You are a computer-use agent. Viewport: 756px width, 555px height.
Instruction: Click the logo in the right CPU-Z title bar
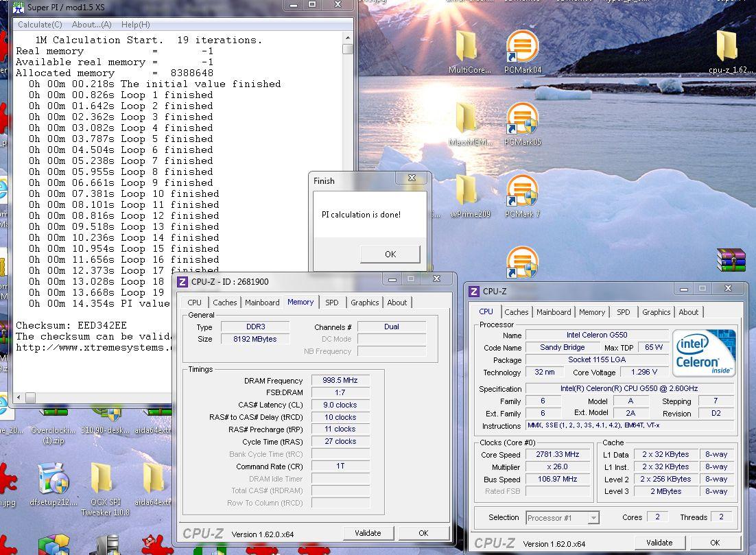[x=474, y=292]
